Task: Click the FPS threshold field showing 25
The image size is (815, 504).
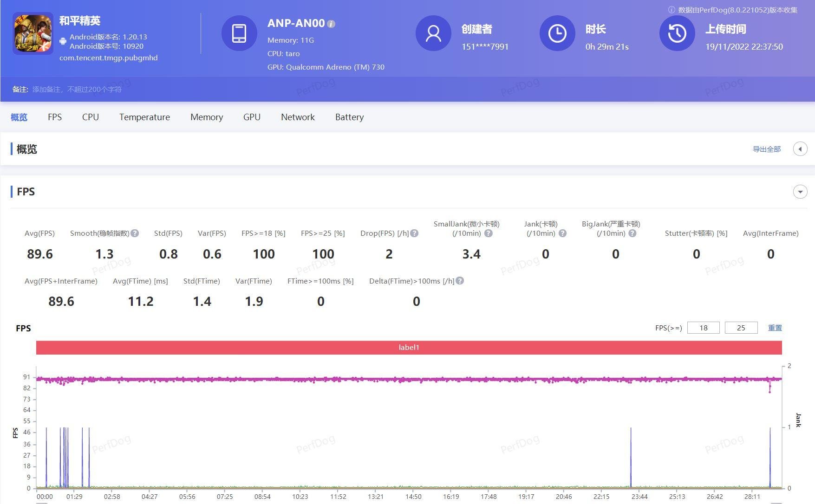Action: click(x=741, y=328)
